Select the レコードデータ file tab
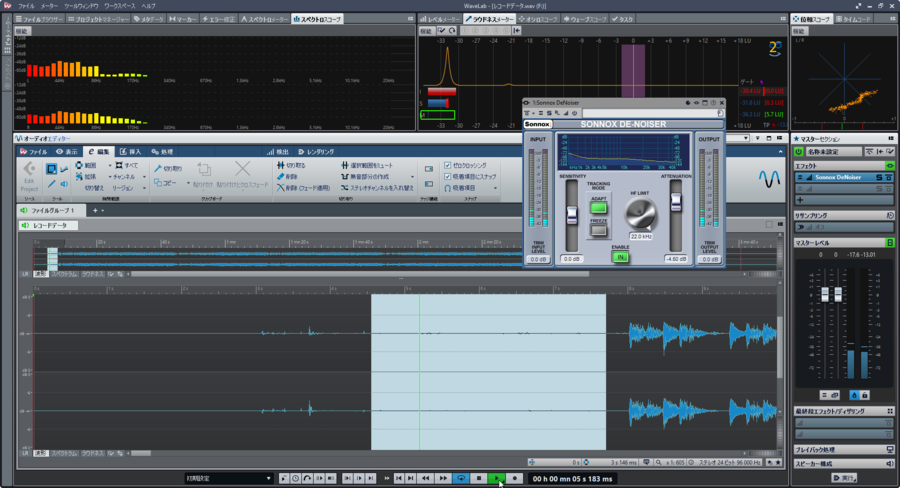Image resolution: width=900 pixels, height=488 pixels. click(x=49, y=226)
